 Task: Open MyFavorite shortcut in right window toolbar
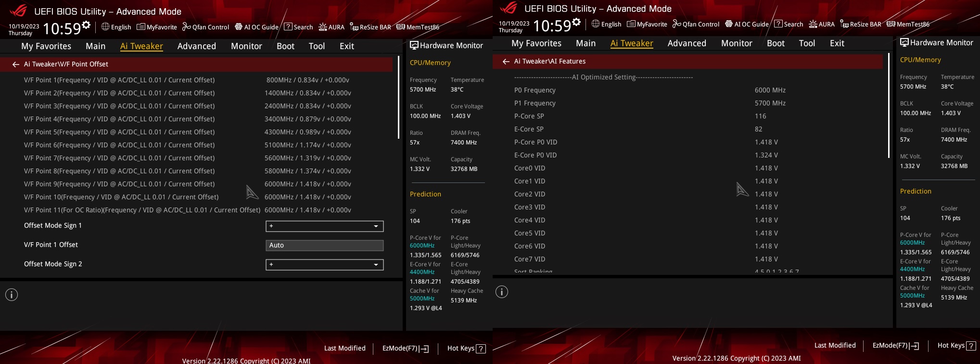647,24
